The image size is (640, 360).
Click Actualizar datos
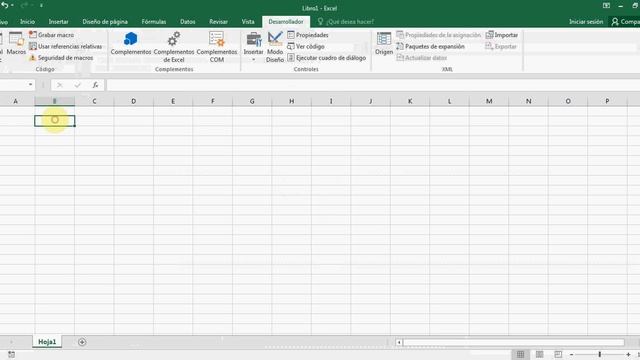pyautogui.click(x=421, y=58)
